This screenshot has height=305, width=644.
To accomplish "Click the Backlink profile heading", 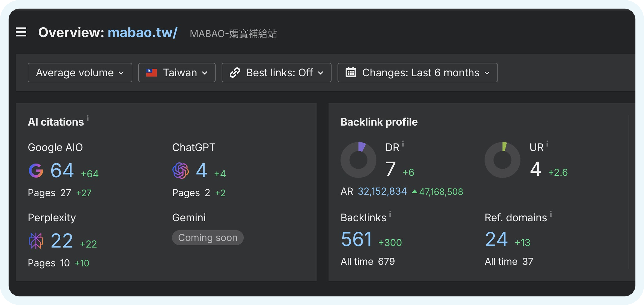I will [x=379, y=122].
